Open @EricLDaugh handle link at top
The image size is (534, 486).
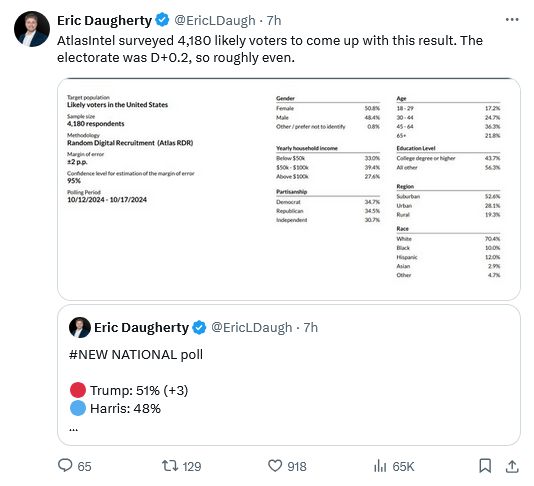(x=215, y=20)
